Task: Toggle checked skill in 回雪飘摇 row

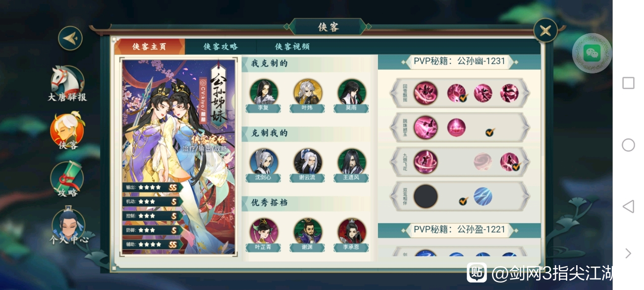Action: click(457, 93)
